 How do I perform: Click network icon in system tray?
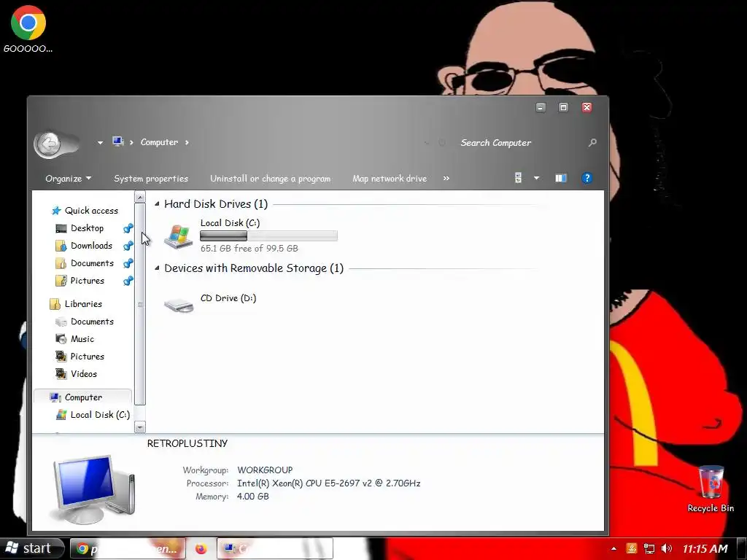tap(649, 548)
